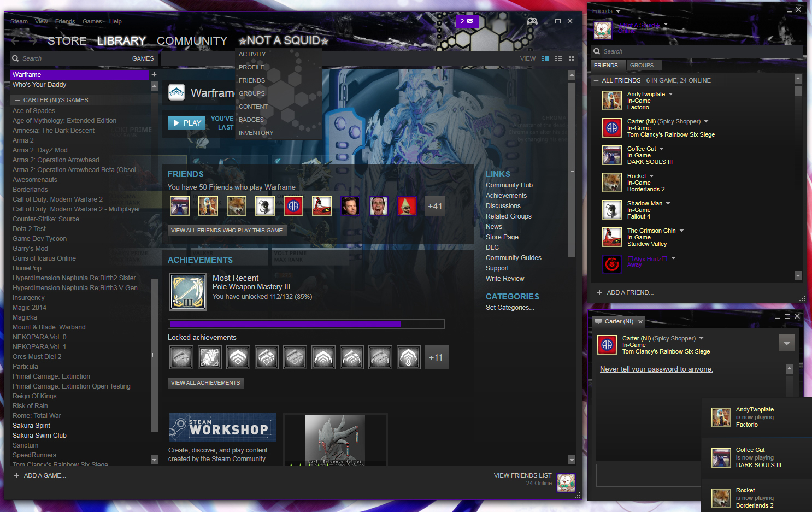The width and height of the screenshot is (812, 512).
Task: Switch to the GROUPS tab in friends panel
Action: click(x=643, y=65)
